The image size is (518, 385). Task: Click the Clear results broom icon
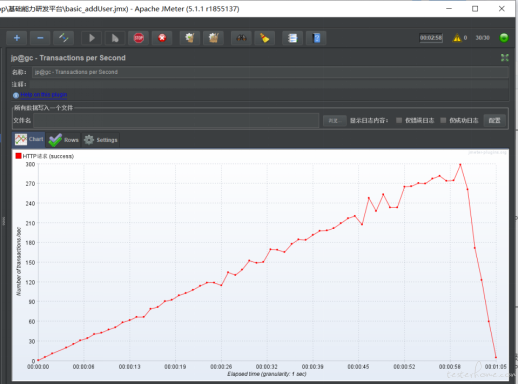pyautogui.click(x=190, y=38)
